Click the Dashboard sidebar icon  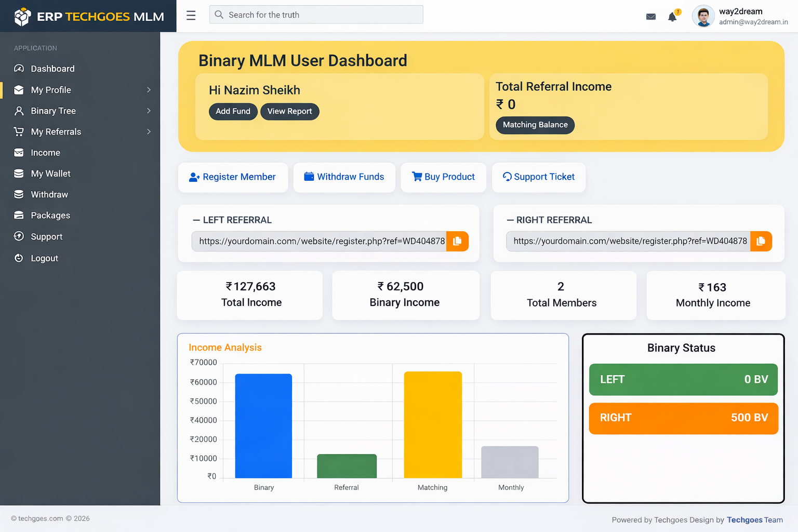coord(19,69)
